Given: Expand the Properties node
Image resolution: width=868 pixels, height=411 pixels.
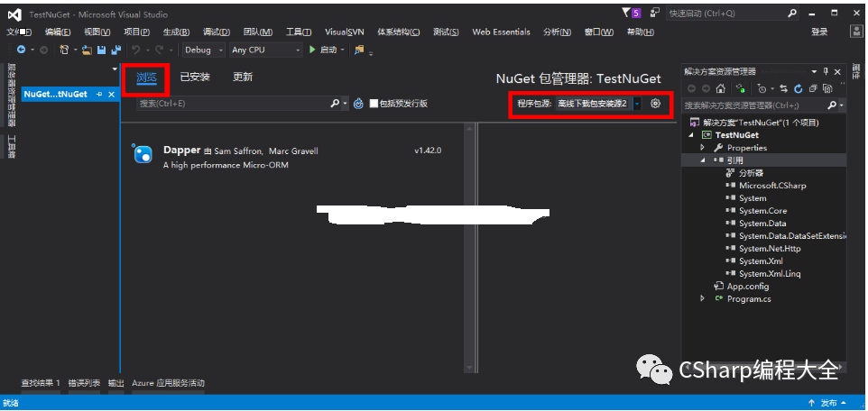Looking at the screenshot, I should (703, 148).
